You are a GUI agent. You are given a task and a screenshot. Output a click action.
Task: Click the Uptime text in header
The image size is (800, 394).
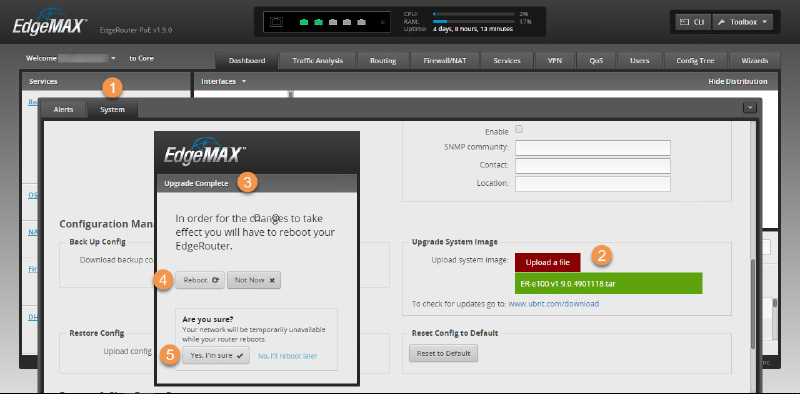pos(458,29)
